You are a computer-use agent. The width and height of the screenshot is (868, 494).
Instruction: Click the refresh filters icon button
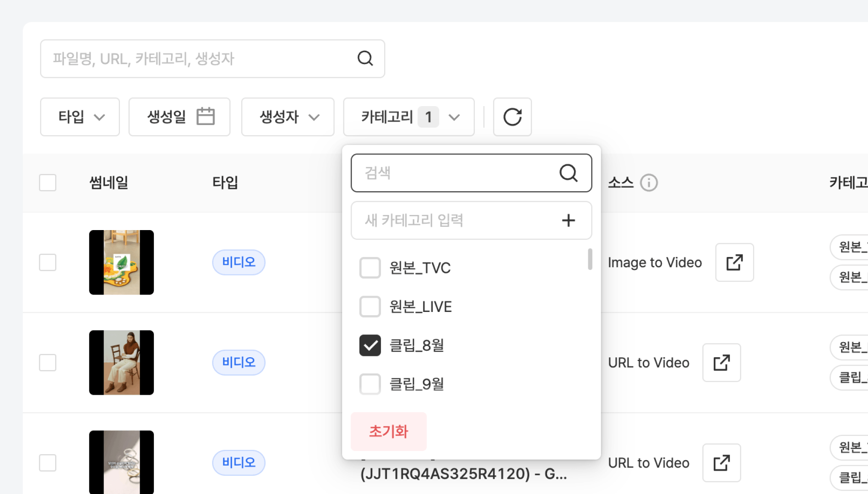point(512,117)
